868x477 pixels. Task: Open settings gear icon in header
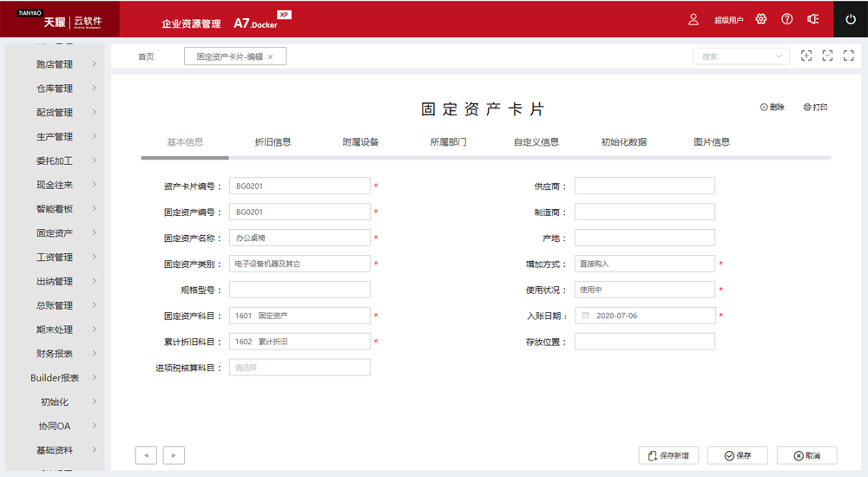[761, 19]
